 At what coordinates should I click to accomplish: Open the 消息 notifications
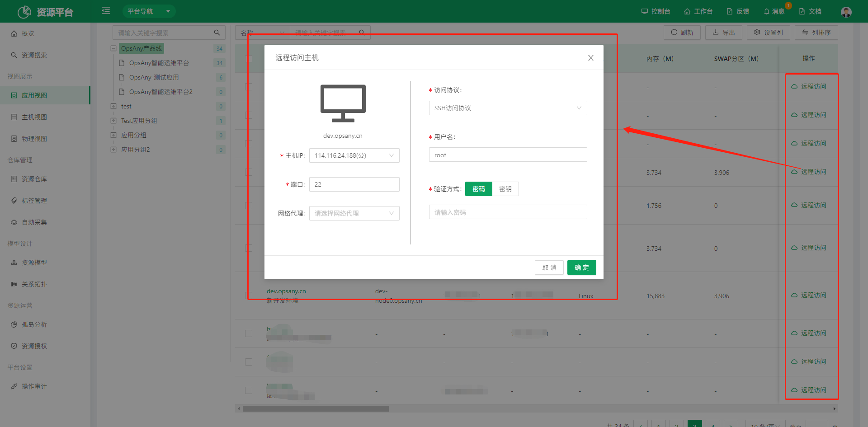tap(774, 11)
